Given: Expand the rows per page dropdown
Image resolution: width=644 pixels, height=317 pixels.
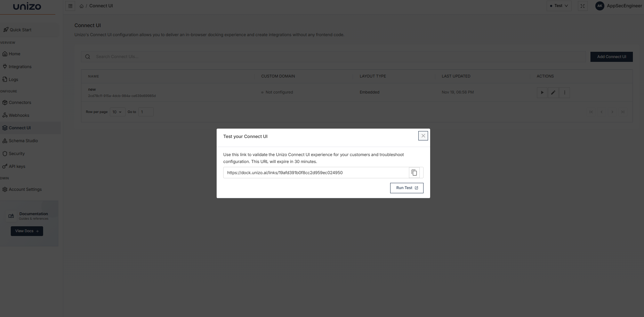Looking at the screenshot, I should click(x=117, y=112).
